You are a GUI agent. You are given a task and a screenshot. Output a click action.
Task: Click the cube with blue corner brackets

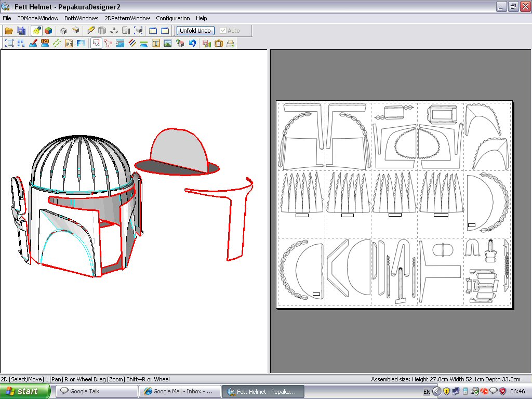138,31
